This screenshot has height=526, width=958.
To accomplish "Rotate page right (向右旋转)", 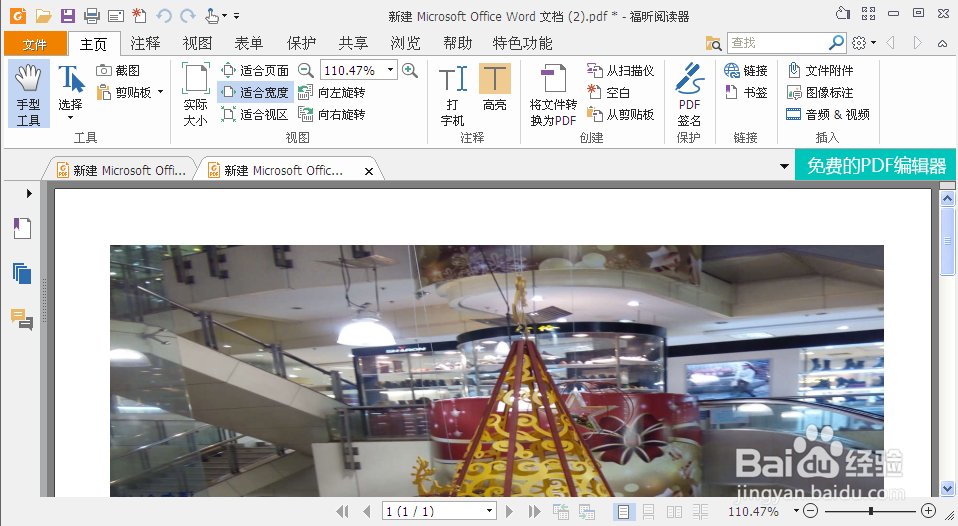I will pos(332,114).
